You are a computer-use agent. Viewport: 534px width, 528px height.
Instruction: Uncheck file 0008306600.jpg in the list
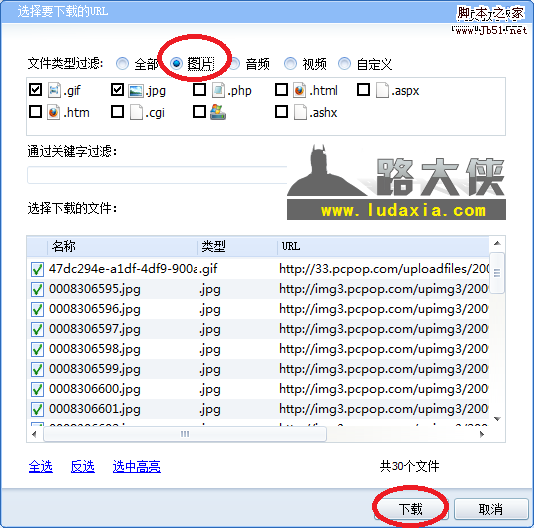click(x=37, y=389)
